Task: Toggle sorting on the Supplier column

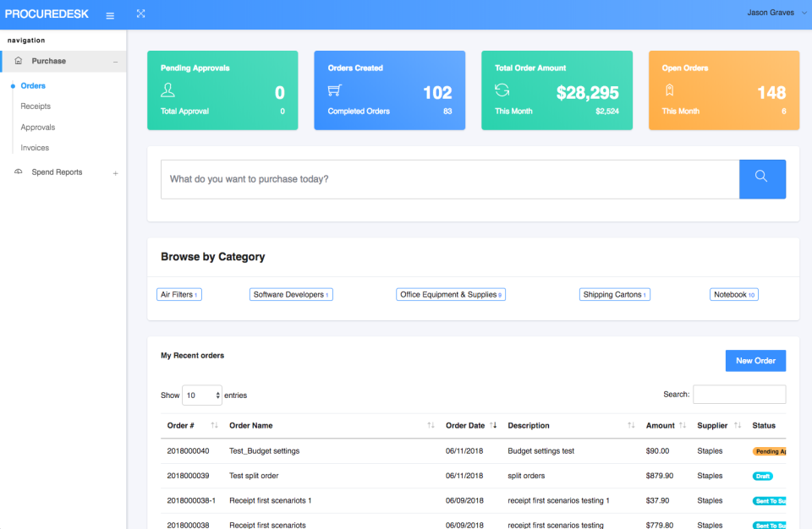Action: (x=737, y=425)
